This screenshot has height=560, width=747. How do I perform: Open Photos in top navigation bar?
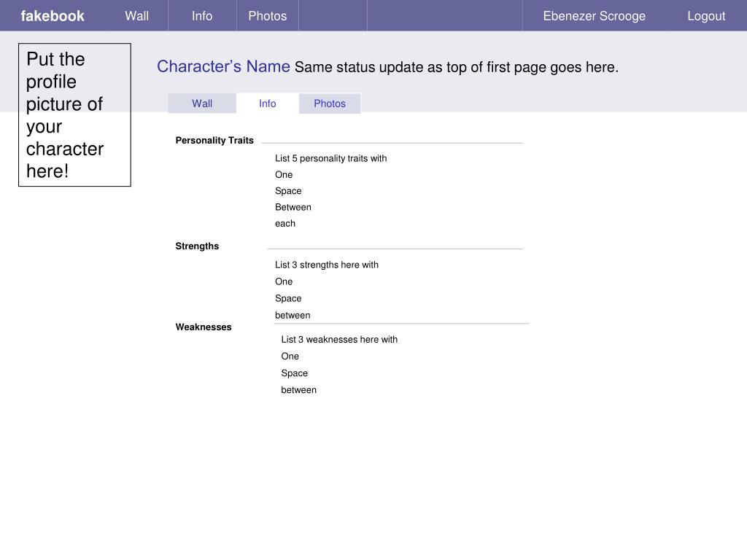[267, 16]
